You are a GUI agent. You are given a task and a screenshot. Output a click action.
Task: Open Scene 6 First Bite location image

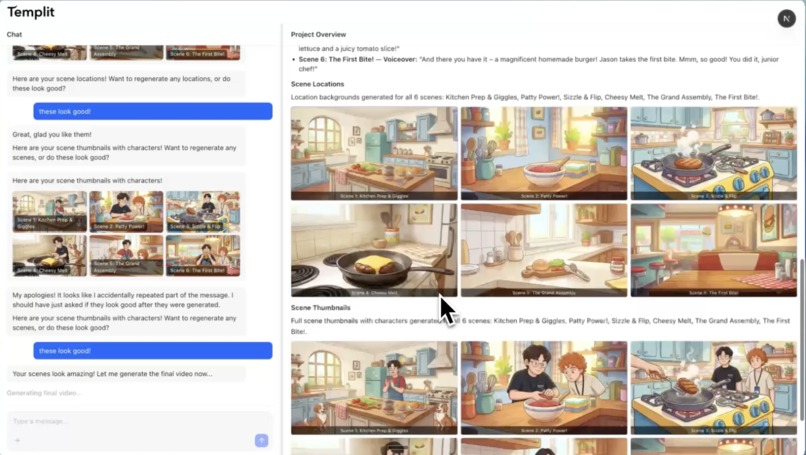click(713, 250)
